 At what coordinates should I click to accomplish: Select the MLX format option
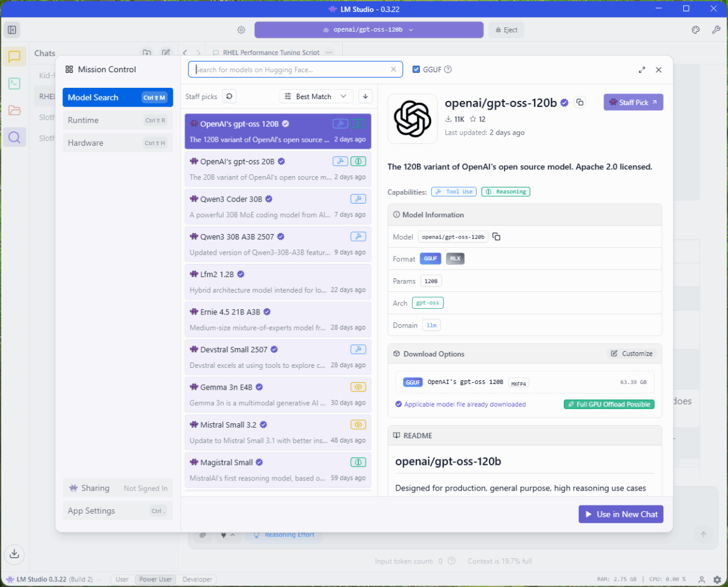[x=455, y=259]
